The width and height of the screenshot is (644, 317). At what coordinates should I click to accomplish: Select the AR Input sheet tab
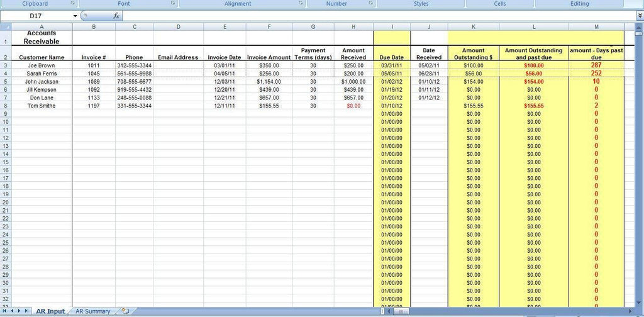[50, 311]
